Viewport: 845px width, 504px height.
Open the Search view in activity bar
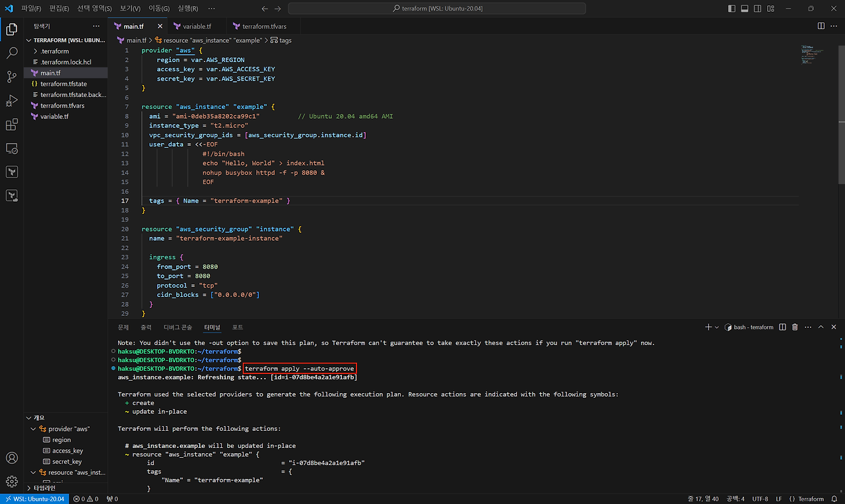point(11,53)
